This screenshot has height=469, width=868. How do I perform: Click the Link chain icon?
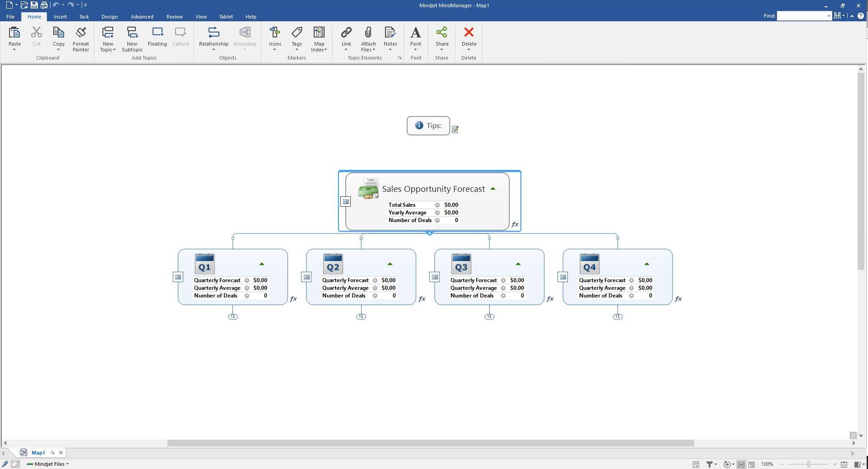[x=346, y=33]
